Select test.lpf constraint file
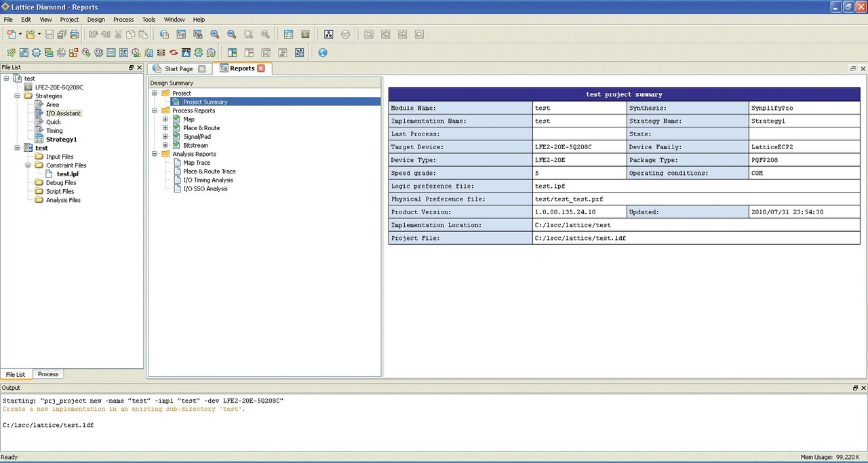The width and height of the screenshot is (868, 463). click(x=68, y=174)
